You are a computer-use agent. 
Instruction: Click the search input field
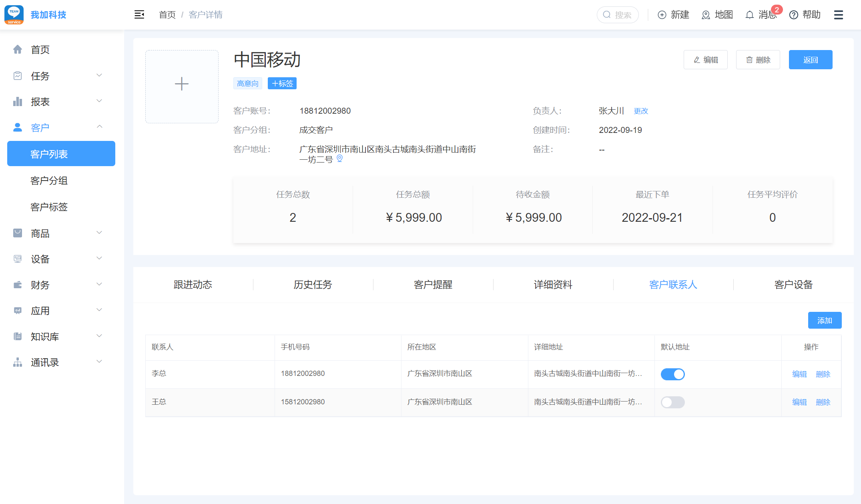point(622,15)
